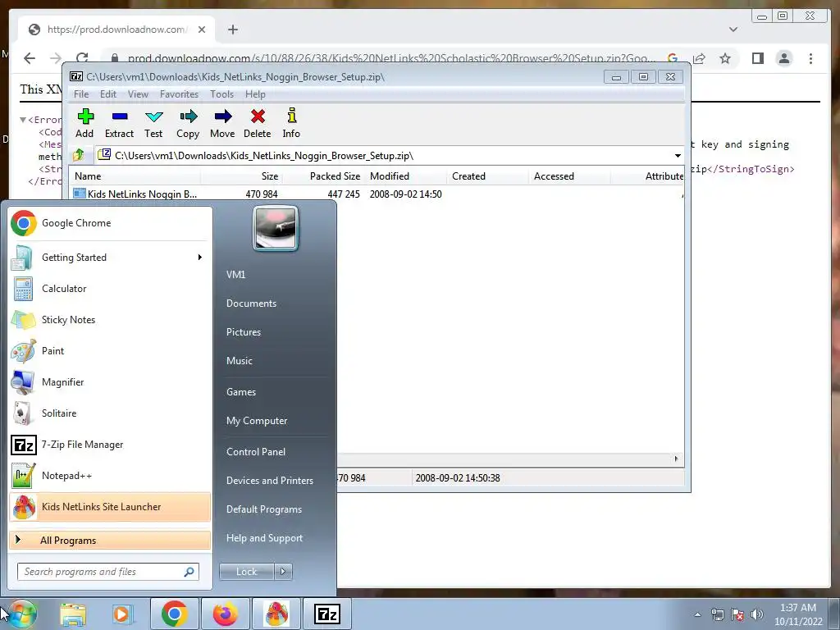The image size is (840, 630).
Task: Click the Test toolbar icon in 7-Zip
Action: click(x=153, y=123)
